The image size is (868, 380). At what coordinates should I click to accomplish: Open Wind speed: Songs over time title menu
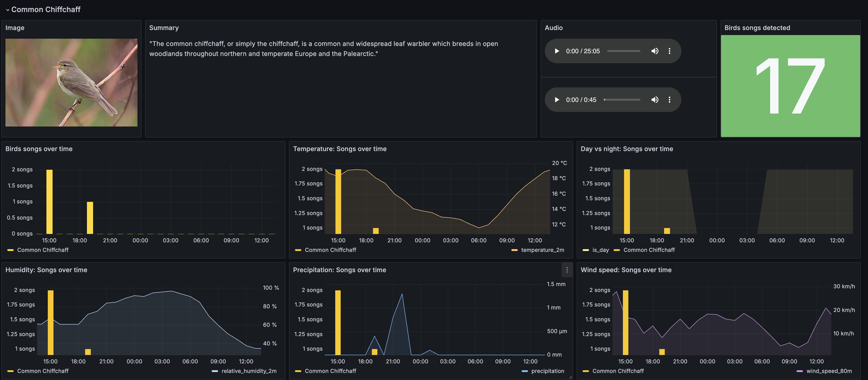click(626, 270)
